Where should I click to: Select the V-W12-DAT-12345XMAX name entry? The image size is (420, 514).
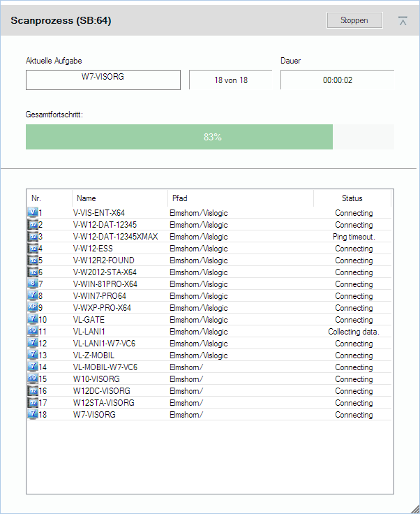(x=115, y=237)
